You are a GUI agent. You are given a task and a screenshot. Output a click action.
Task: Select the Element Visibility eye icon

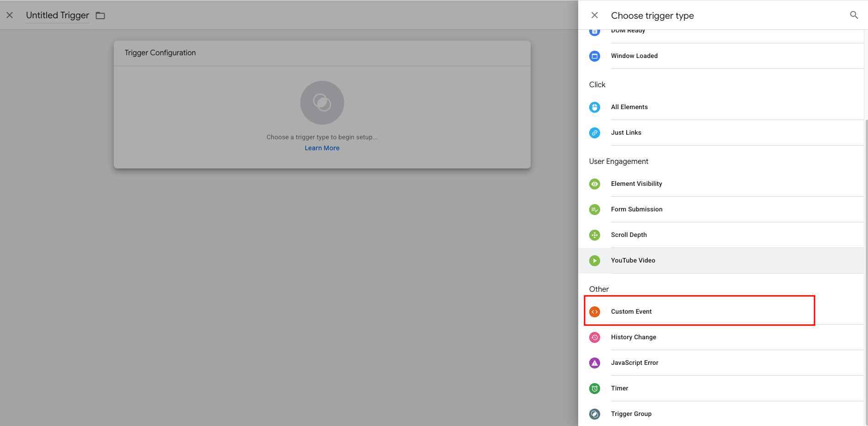click(594, 184)
